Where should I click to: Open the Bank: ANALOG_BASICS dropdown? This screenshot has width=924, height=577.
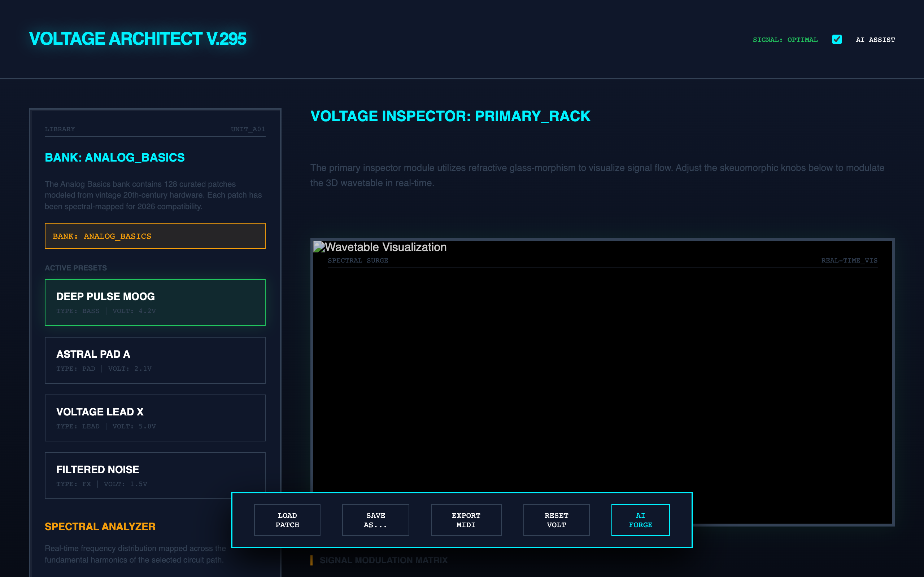155,236
